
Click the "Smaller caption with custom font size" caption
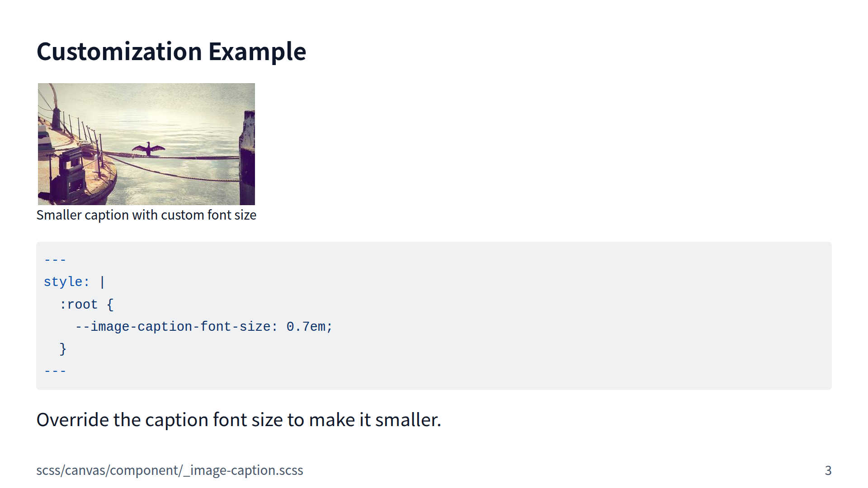point(146,215)
